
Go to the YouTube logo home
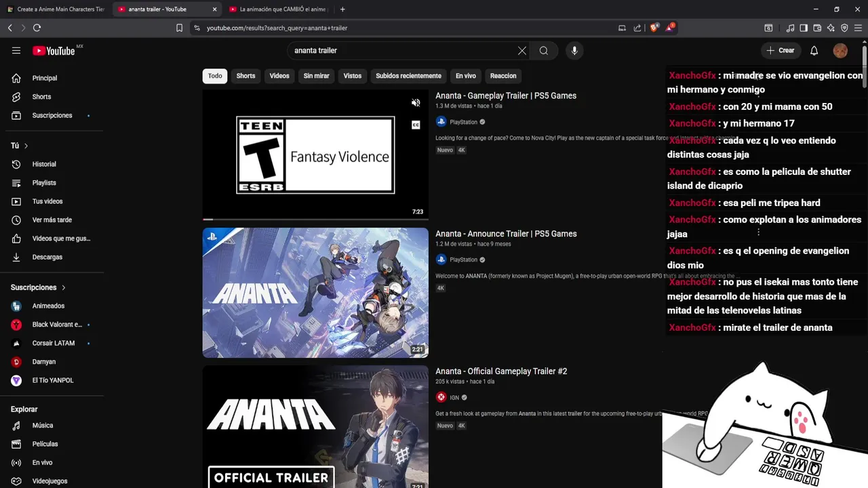tap(54, 51)
